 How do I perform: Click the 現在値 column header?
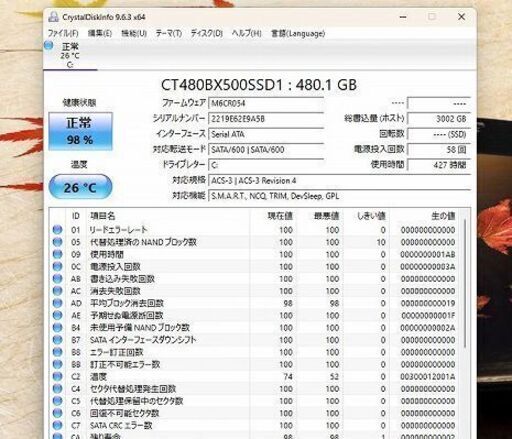click(x=273, y=216)
